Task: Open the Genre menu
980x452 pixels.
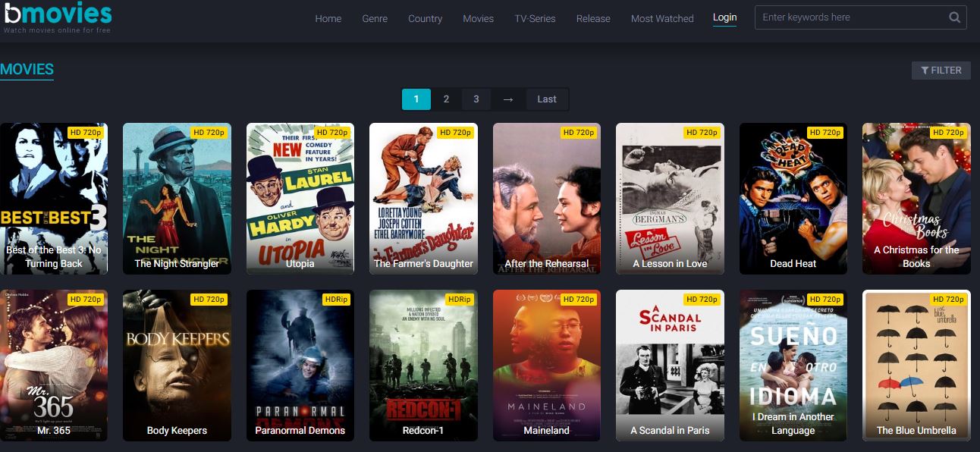Action: (375, 18)
